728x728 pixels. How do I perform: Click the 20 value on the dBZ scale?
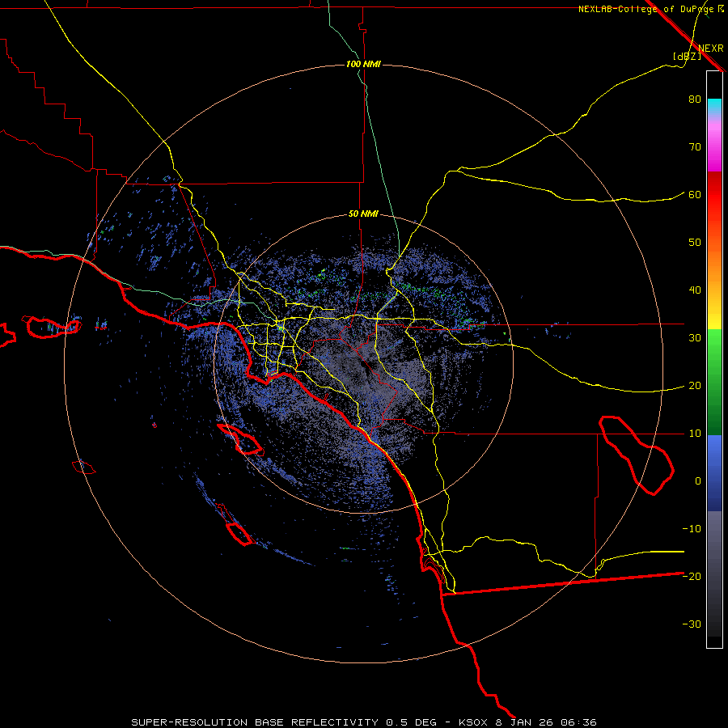pos(695,386)
